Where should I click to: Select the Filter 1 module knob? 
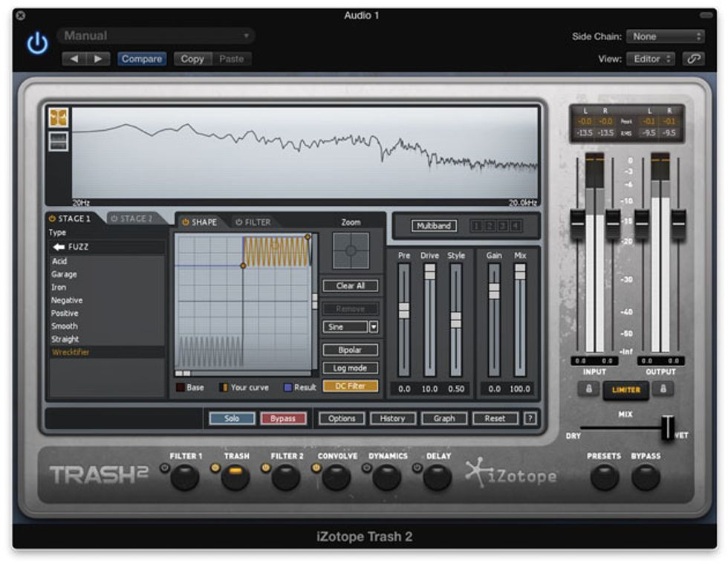pyautogui.click(x=185, y=477)
